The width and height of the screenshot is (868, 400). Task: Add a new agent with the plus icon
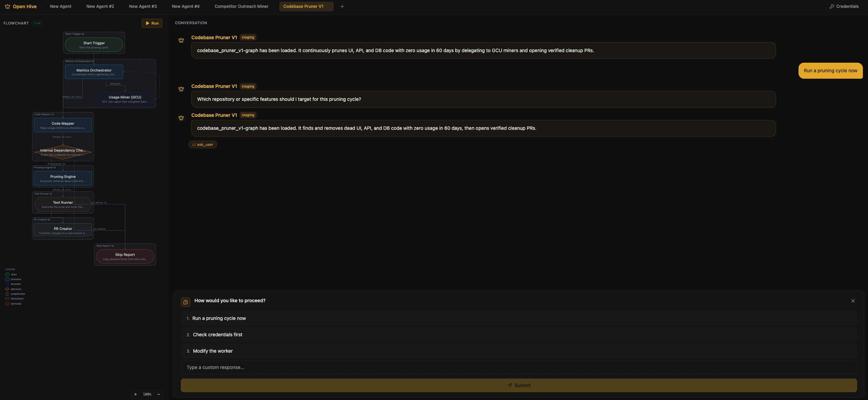tap(342, 6)
